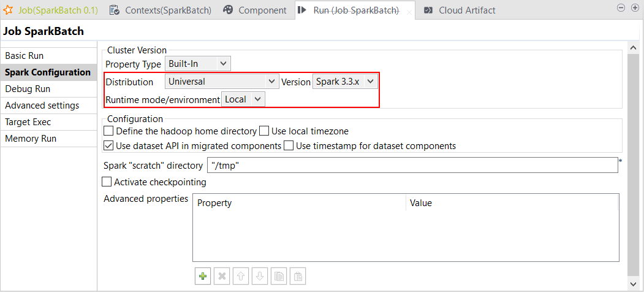This screenshot has width=644, height=292.
Task: Click the move down arrow icon
Action: pyautogui.click(x=260, y=276)
